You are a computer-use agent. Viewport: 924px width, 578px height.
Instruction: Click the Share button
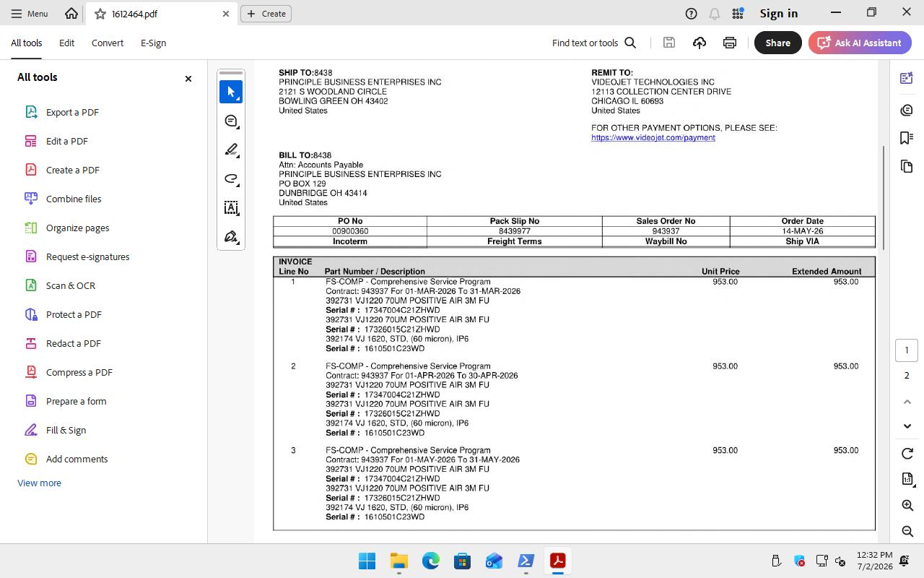pyautogui.click(x=777, y=43)
